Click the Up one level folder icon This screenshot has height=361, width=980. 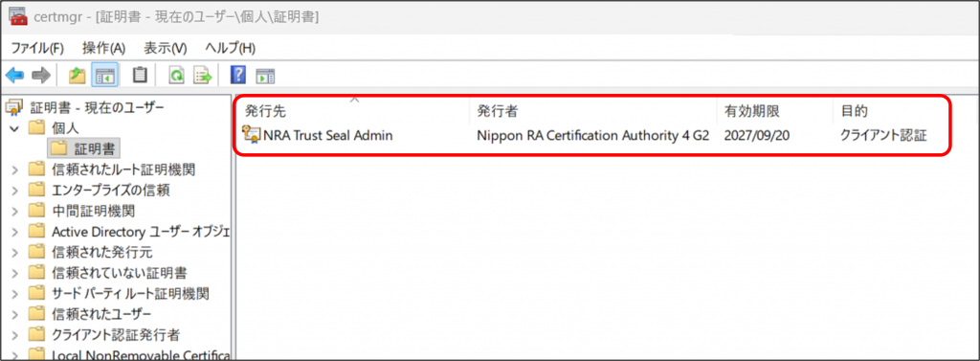77,76
